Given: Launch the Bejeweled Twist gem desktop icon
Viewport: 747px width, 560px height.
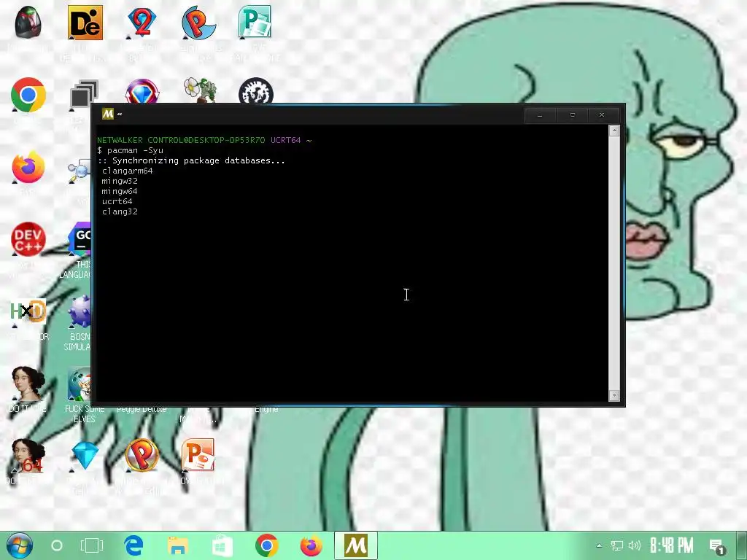Looking at the screenshot, I should point(142,91).
